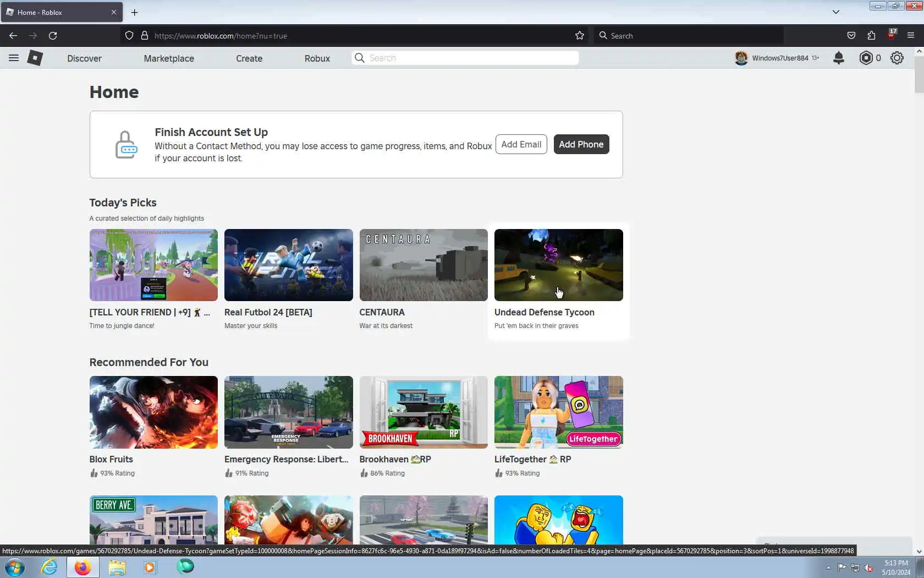Open the Windows Start menu
This screenshot has height=578, width=924.
click(14, 567)
